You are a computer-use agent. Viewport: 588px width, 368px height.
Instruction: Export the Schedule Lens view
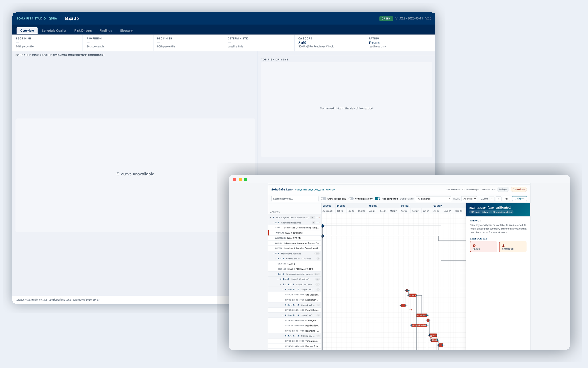point(520,199)
